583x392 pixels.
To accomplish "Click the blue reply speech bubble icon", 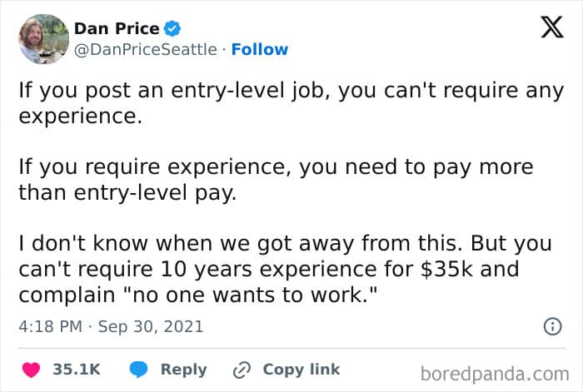I will (138, 370).
